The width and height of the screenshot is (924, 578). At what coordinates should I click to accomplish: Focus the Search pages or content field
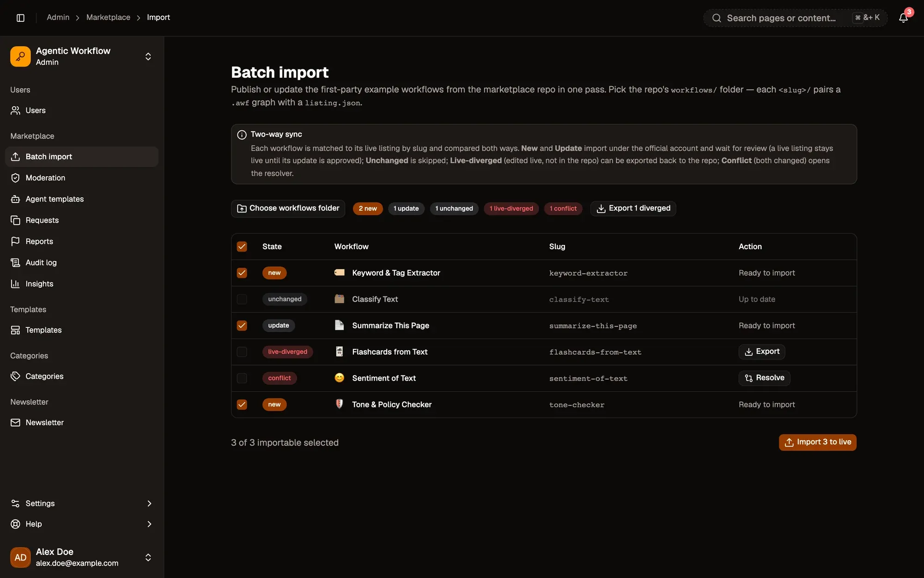click(x=795, y=18)
